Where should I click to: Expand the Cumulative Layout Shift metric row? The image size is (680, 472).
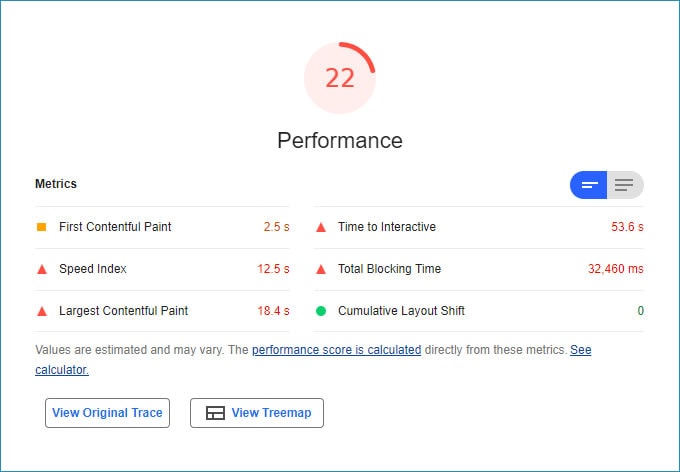(479, 311)
